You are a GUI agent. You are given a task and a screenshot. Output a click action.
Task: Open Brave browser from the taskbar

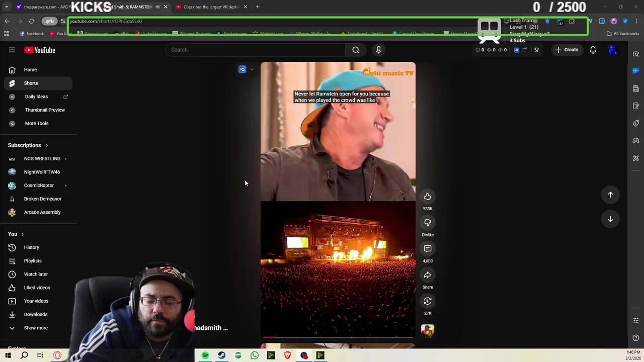pos(287,355)
